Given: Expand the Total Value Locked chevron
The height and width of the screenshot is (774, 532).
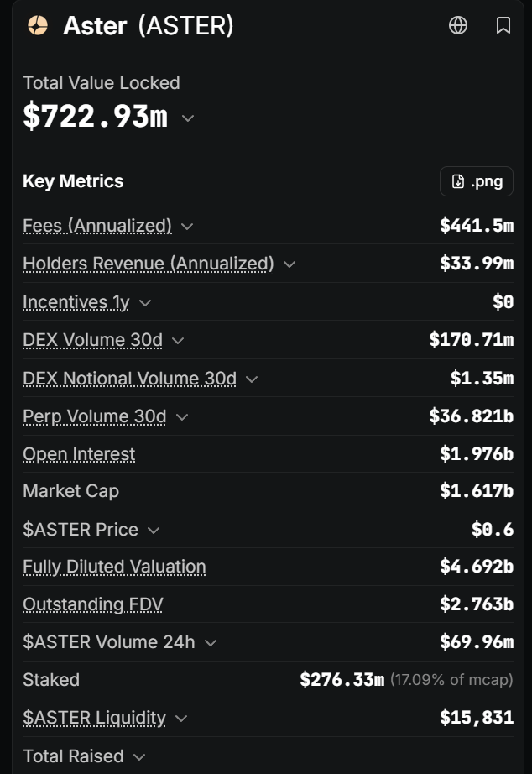Looking at the screenshot, I should [x=187, y=118].
